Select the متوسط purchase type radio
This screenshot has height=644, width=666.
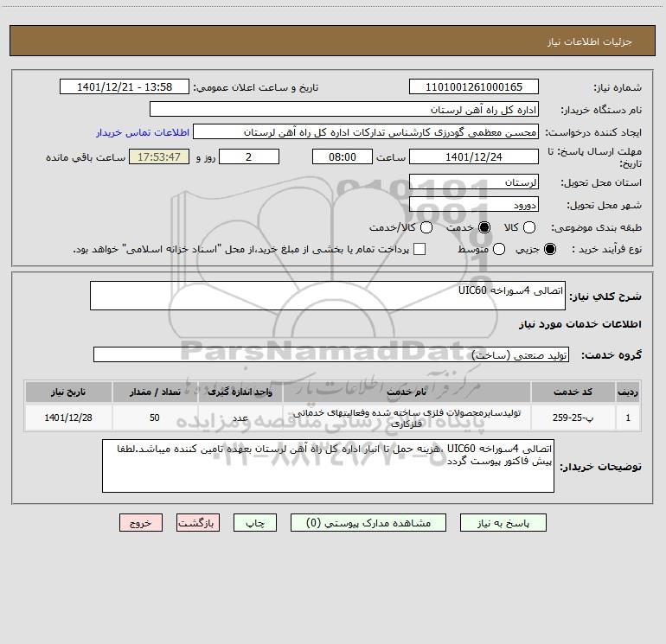499,249
